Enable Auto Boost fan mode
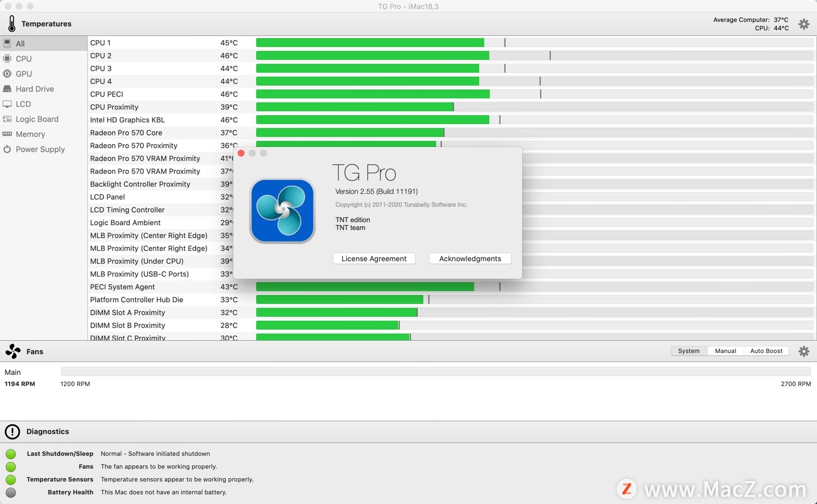This screenshot has width=817, height=504. [x=766, y=351]
